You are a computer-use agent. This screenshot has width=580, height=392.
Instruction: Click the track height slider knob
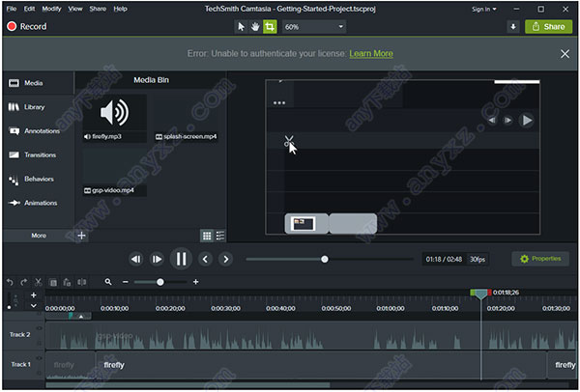click(x=10, y=307)
